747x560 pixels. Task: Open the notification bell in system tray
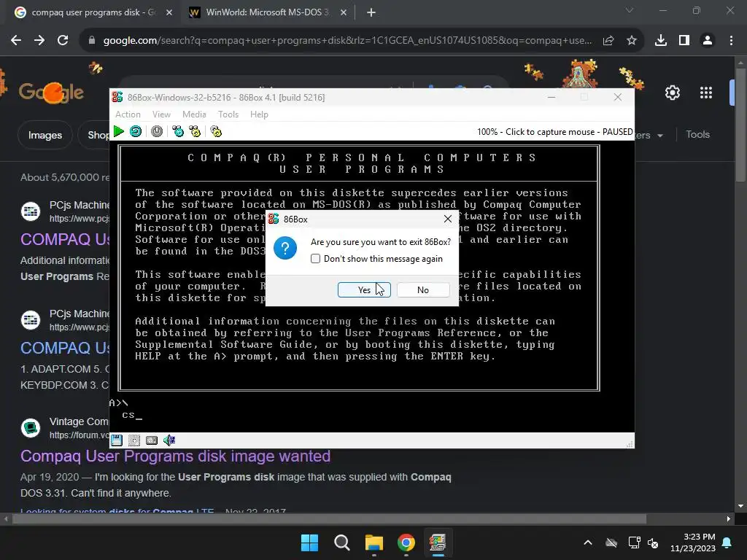tap(727, 542)
